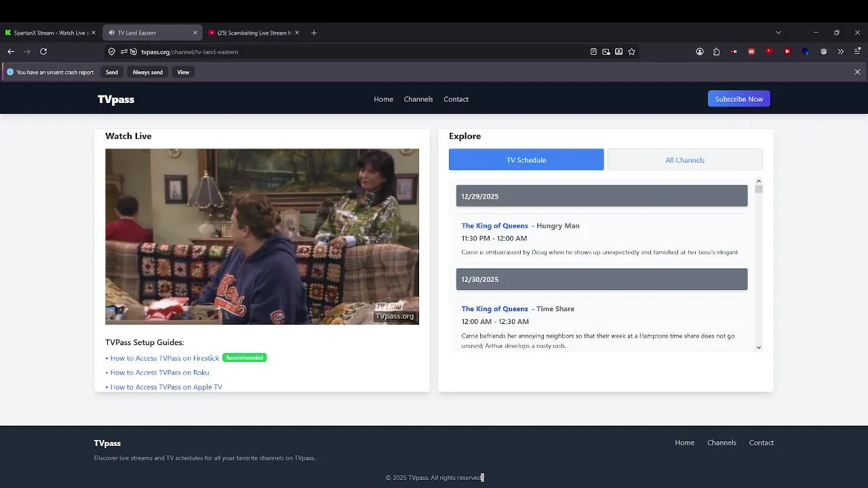This screenshot has height=488, width=868.
Task: Close the TV Land Eastern tab
Action: click(195, 33)
